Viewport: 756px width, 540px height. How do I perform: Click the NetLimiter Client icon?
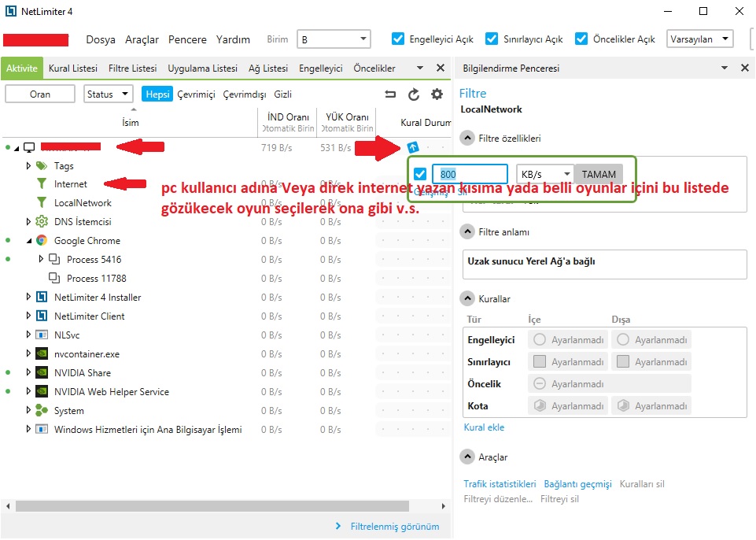42,316
